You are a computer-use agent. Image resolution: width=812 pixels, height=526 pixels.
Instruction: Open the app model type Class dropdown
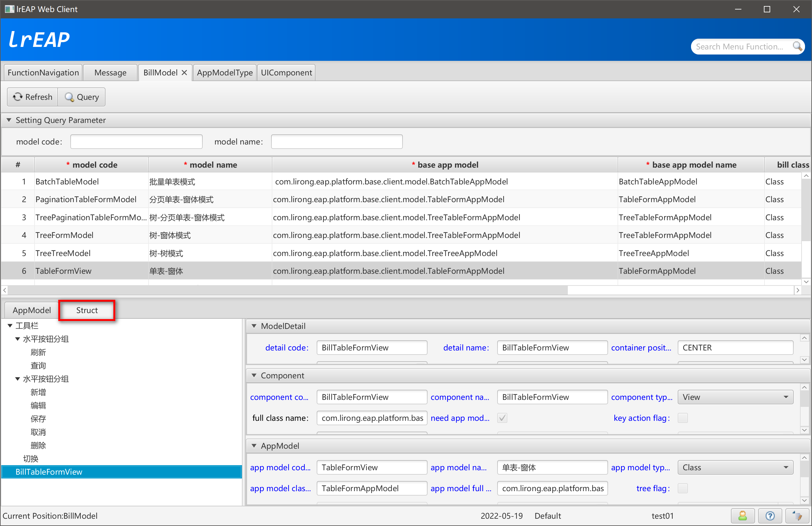click(735, 467)
